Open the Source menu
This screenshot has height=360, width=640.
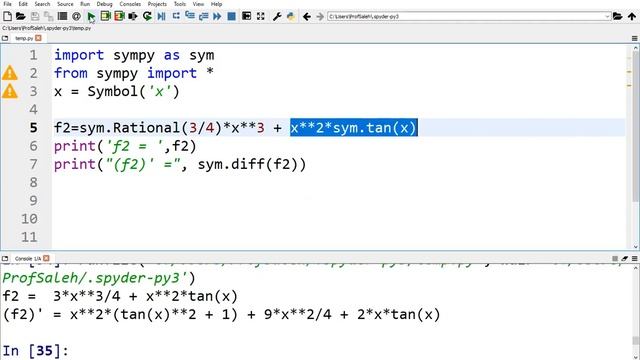[x=65, y=4]
